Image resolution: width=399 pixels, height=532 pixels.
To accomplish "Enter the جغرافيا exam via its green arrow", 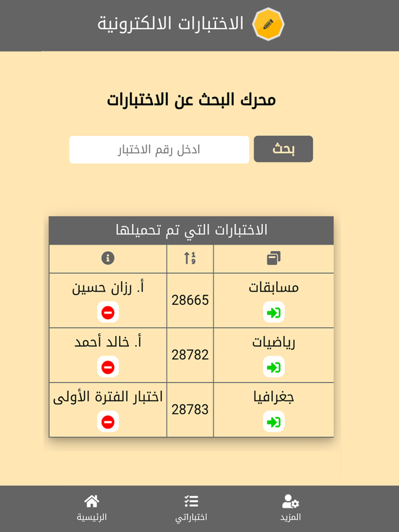I will [x=274, y=421].
